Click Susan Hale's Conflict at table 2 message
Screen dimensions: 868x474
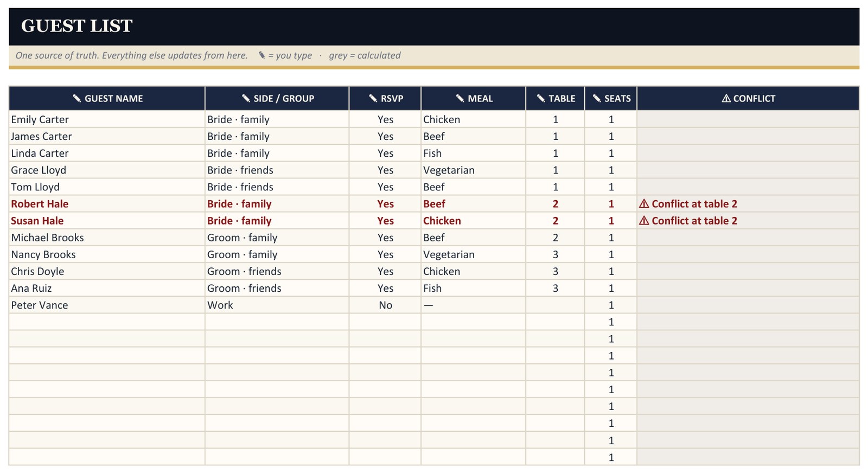[x=694, y=221]
